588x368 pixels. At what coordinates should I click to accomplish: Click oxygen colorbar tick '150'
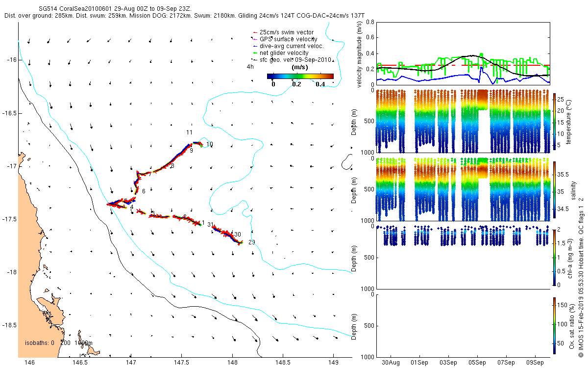pos(562,305)
